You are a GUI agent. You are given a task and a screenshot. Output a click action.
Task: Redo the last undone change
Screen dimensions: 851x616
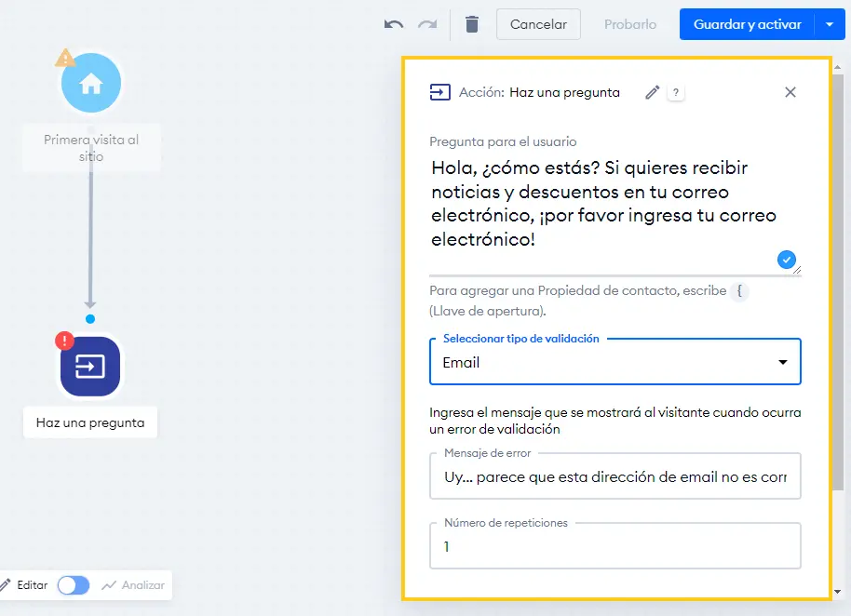click(x=427, y=24)
